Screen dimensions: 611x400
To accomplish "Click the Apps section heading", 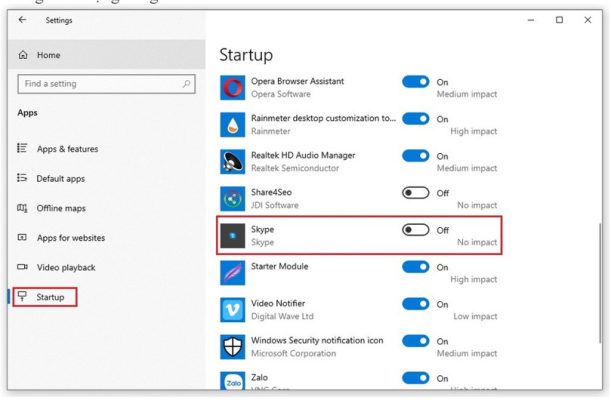I will tap(27, 113).
